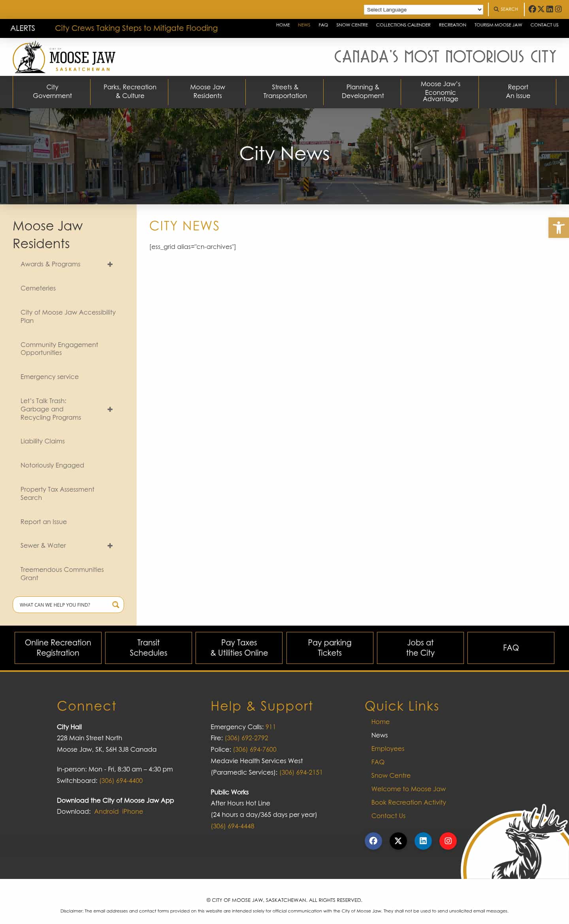Open Instagram icon in top header
569x924 pixels.
(558, 9)
